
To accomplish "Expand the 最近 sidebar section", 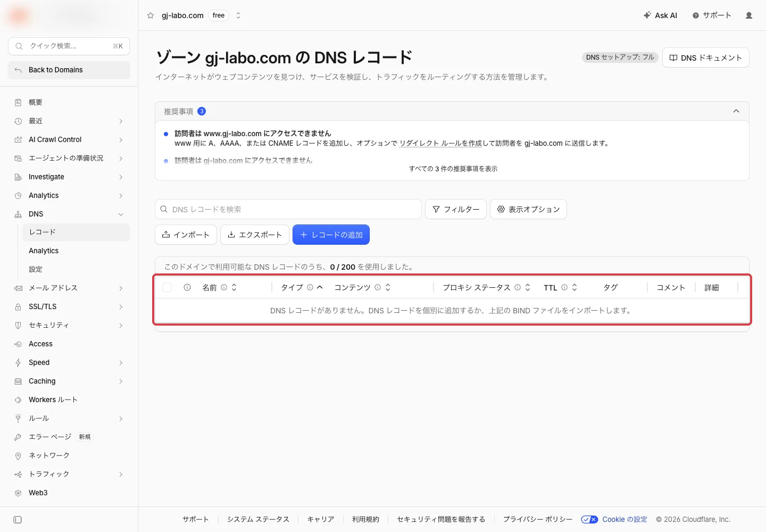I will [x=121, y=121].
